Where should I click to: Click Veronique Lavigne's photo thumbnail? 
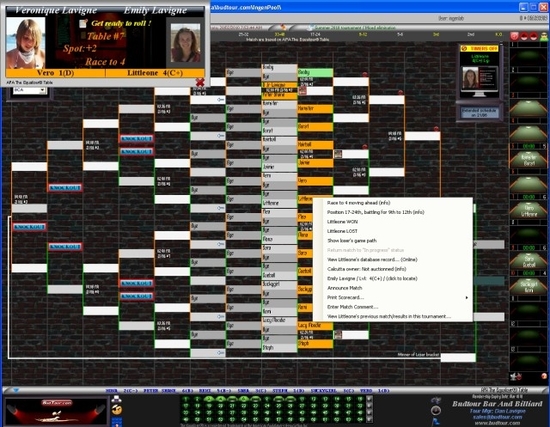(x=26, y=42)
